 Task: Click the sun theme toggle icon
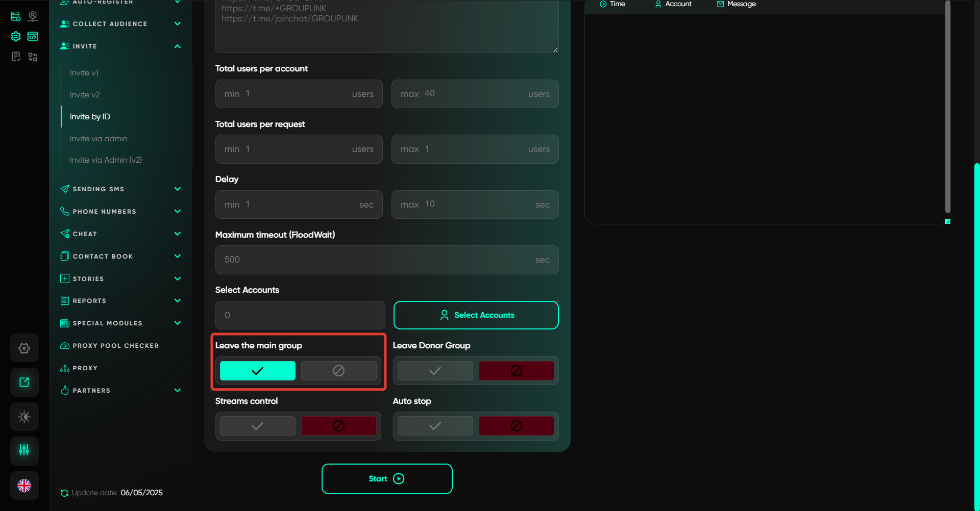point(24,417)
